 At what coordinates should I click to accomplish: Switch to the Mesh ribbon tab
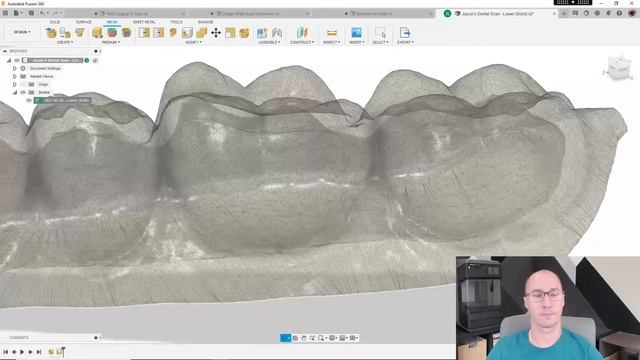[112, 22]
